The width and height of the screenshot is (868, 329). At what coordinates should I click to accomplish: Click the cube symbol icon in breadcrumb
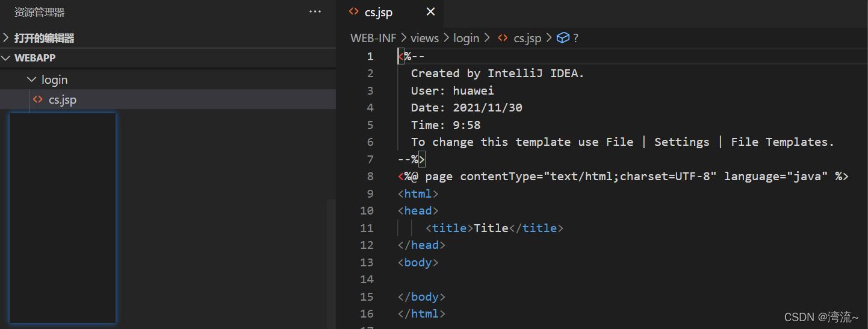pos(563,38)
